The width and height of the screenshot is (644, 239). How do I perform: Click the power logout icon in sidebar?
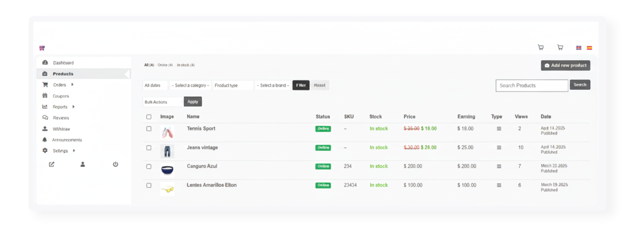coord(115,164)
